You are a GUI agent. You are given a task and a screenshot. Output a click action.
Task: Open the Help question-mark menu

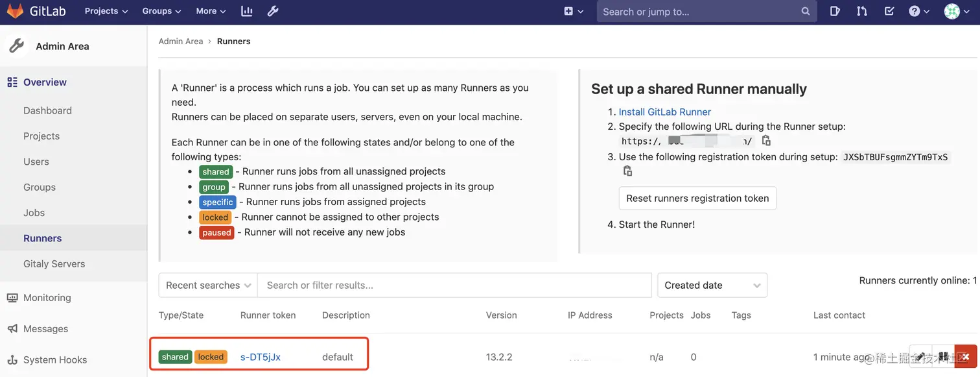(x=919, y=11)
